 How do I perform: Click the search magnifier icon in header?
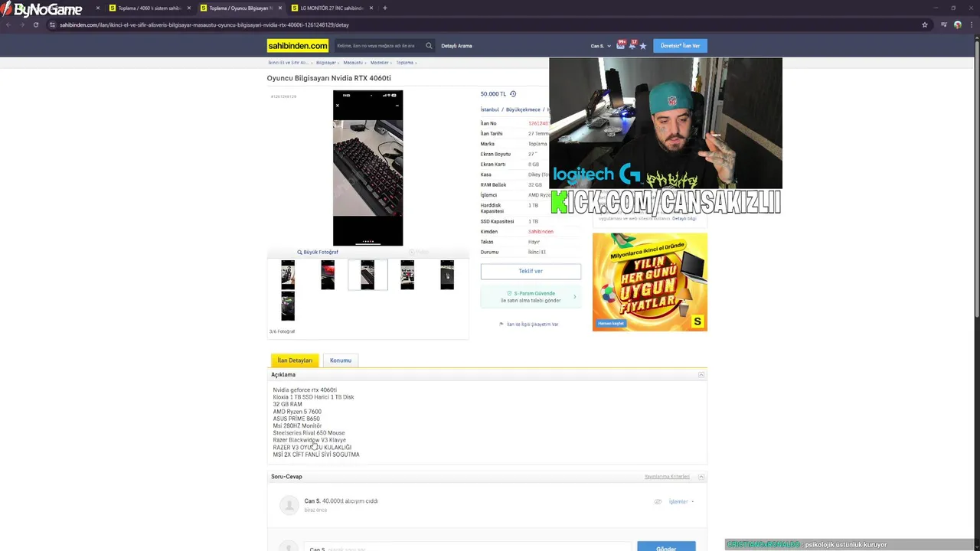point(429,46)
